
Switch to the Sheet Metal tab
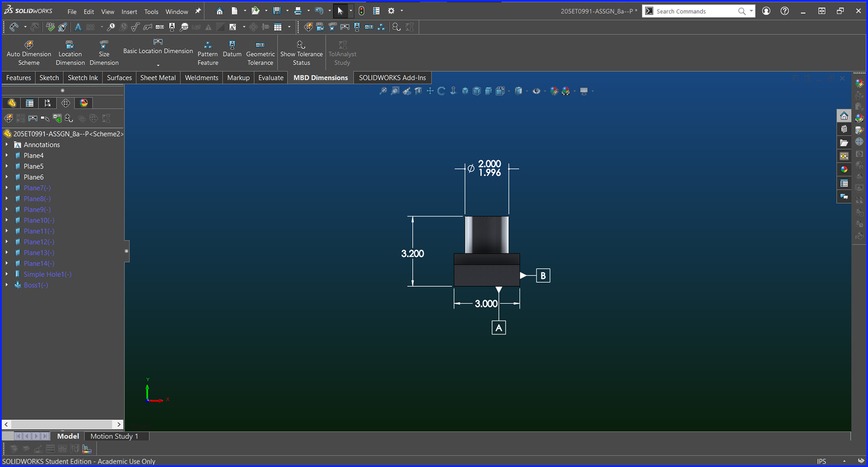coord(158,78)
